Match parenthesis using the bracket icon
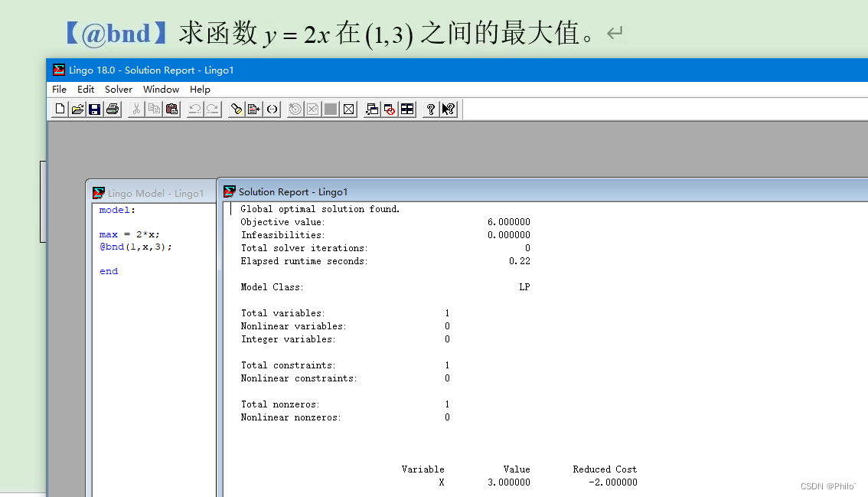This screenshot has height=497, width=868. pyautogui.click(x=272, y=110)
